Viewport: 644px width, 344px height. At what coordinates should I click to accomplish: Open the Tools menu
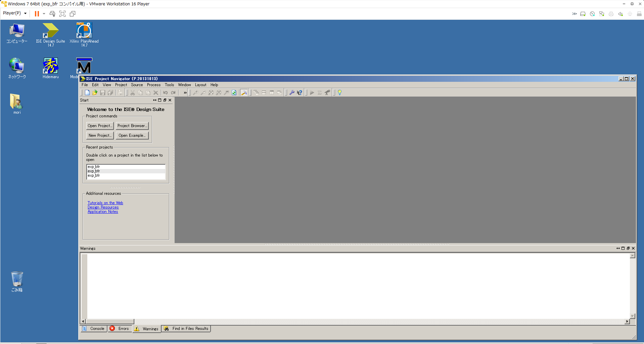[x=169, y=85]
